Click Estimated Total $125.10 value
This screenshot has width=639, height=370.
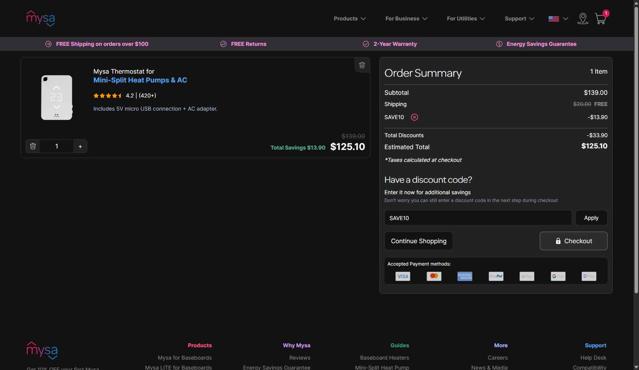594,146
